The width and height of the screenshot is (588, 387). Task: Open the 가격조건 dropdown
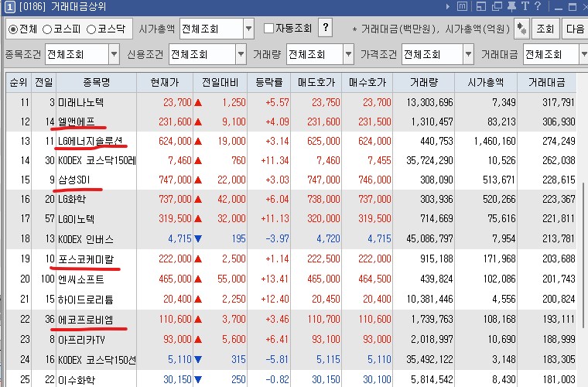(x=468, y=55)
